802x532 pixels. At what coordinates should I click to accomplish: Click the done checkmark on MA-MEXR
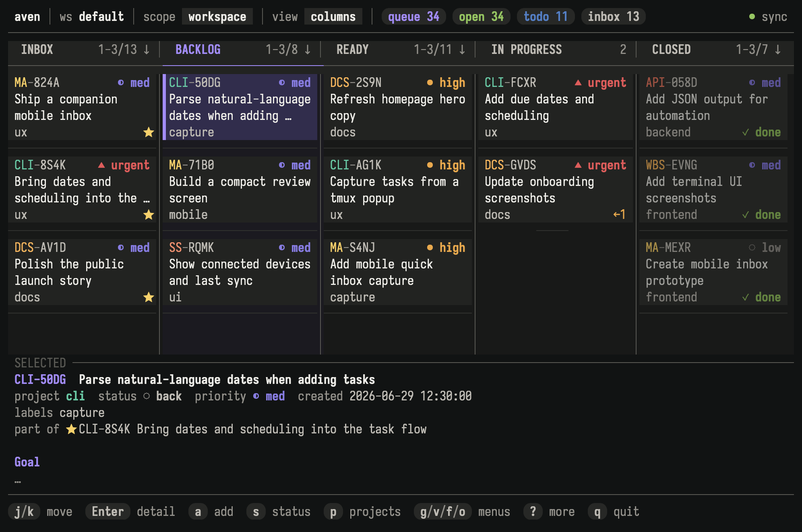point(746,297)
